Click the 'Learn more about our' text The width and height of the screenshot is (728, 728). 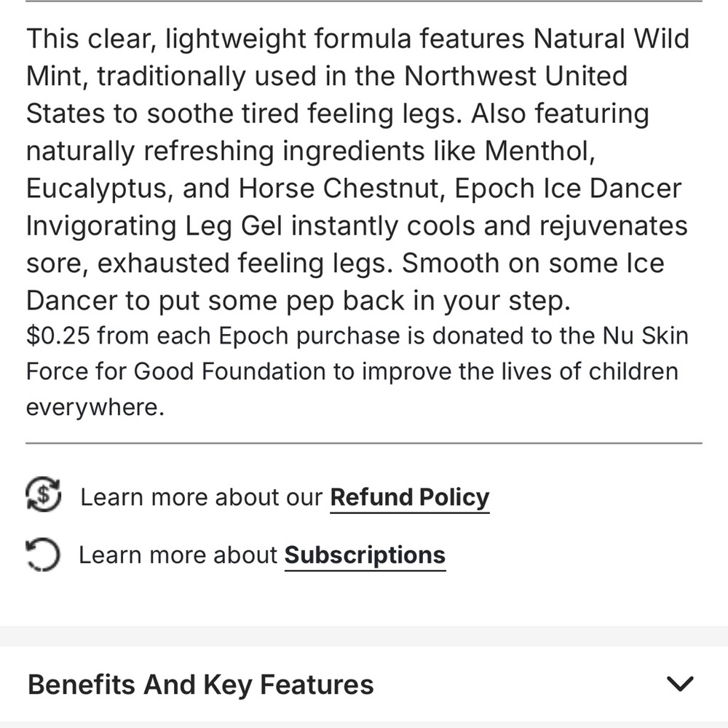201,497
